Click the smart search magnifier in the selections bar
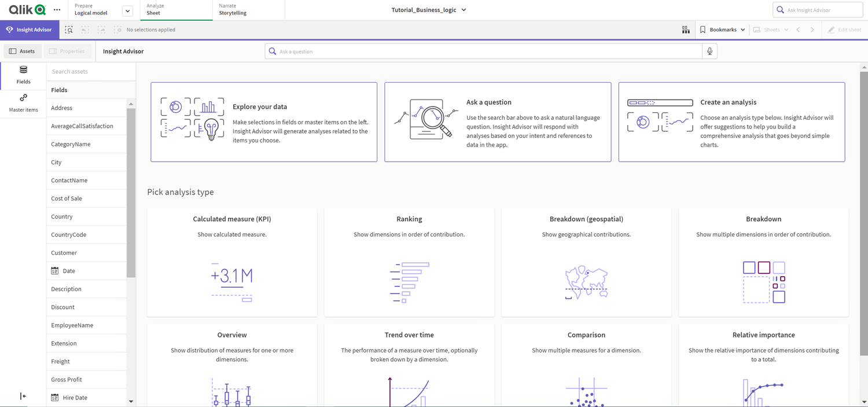The width and height of the screenshot is (868, 407). pyautogui.click(x=68, y=30)
